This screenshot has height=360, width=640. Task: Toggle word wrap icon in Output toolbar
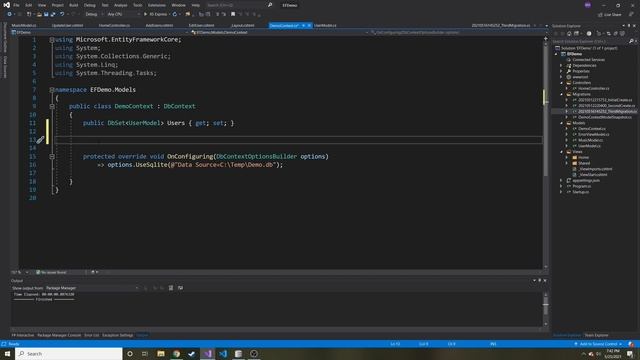click(180, 288)
